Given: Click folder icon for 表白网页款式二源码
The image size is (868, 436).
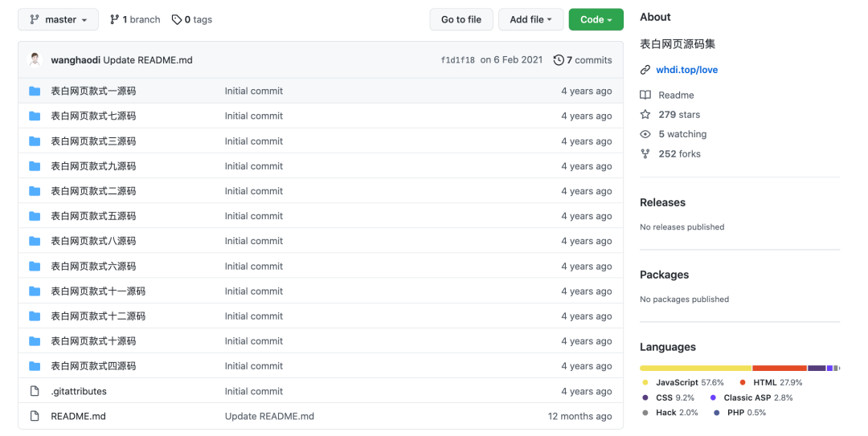Looking at the screenshot, I should (35, 191).
